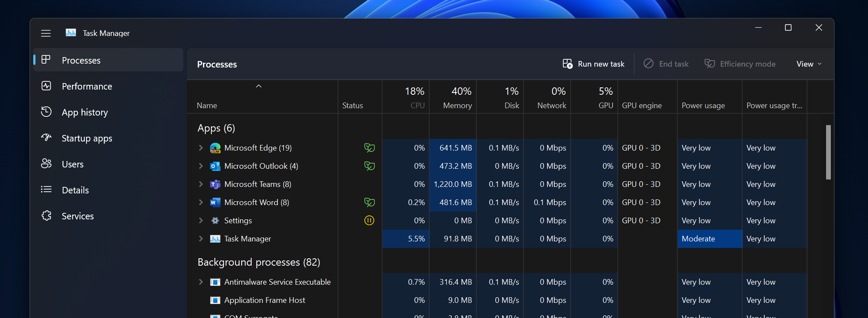Image resolution: width=868 pixels, height=318 pixels.
Task: Click the Microsoft Word app icon
Action: tap(215, 202)
